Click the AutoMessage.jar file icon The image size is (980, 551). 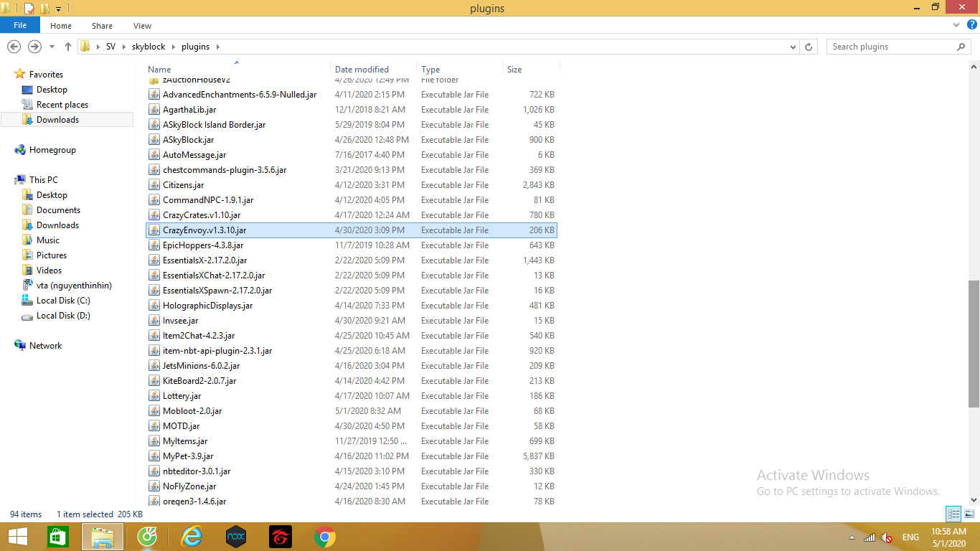point(154,155)
